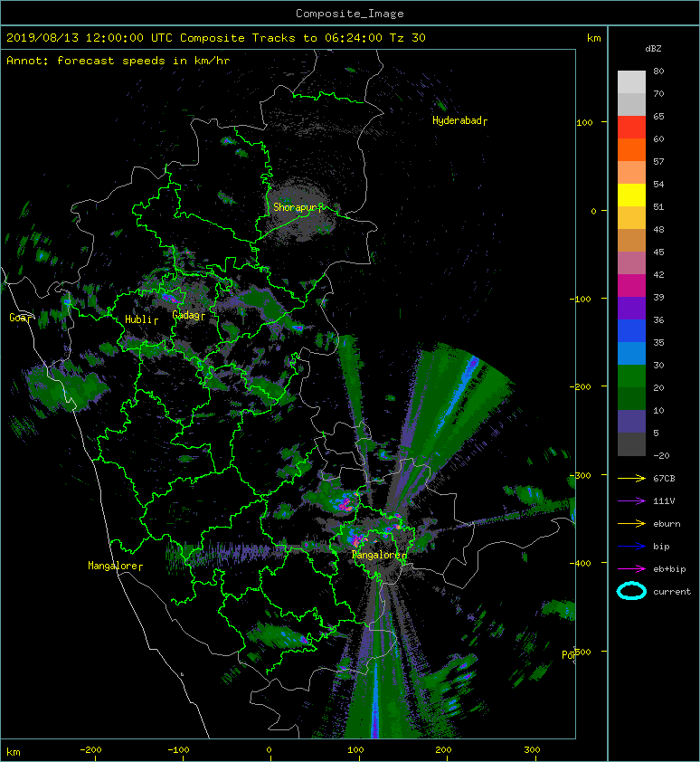This screenshot has width=700, height=762.
Task: Click the Goa city label
Action: click(18, 318)
